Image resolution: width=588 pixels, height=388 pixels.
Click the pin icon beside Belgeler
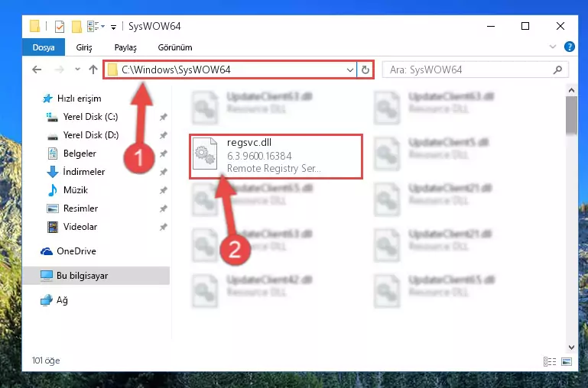pos(163,154)
